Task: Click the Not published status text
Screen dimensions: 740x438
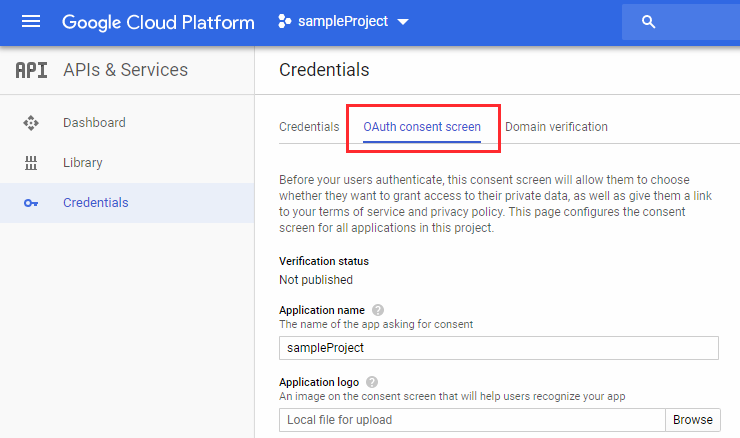Action: (x=316, y=280)
